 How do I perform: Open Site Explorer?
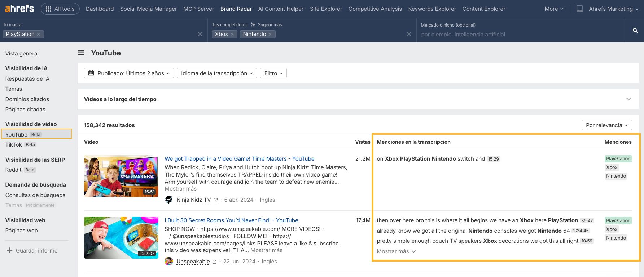(x=326, y=9)
